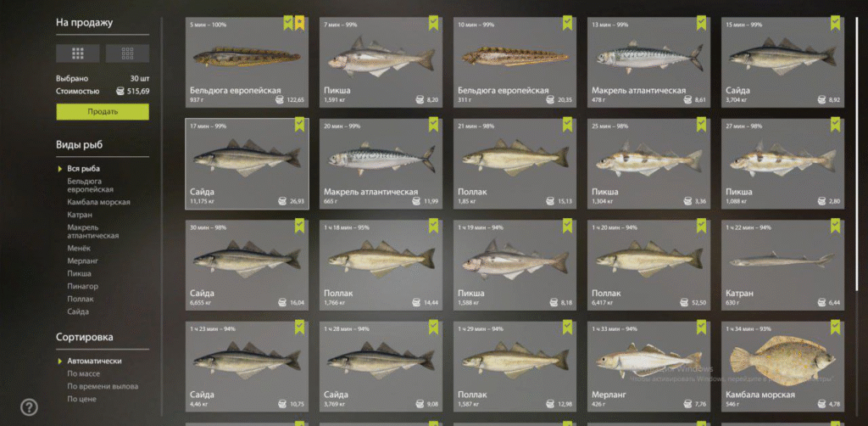This screenshot has height=426, width=868.
Task: Deselect the checkmark on Катран card
Action: pos(835,226)
